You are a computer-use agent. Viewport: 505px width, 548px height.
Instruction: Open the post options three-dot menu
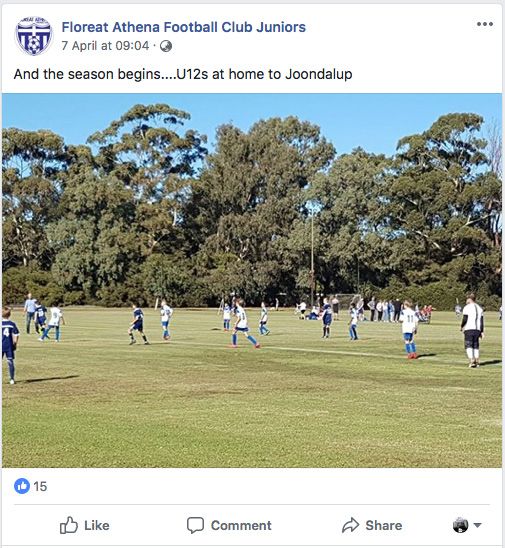(x=485, y=24)
